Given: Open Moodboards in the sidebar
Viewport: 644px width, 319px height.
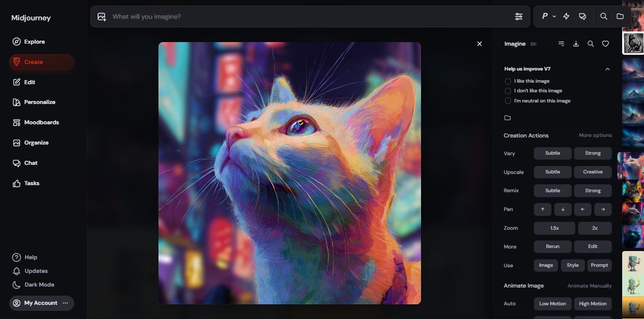Looking at the screenshot, I should (x=41, y=122).
